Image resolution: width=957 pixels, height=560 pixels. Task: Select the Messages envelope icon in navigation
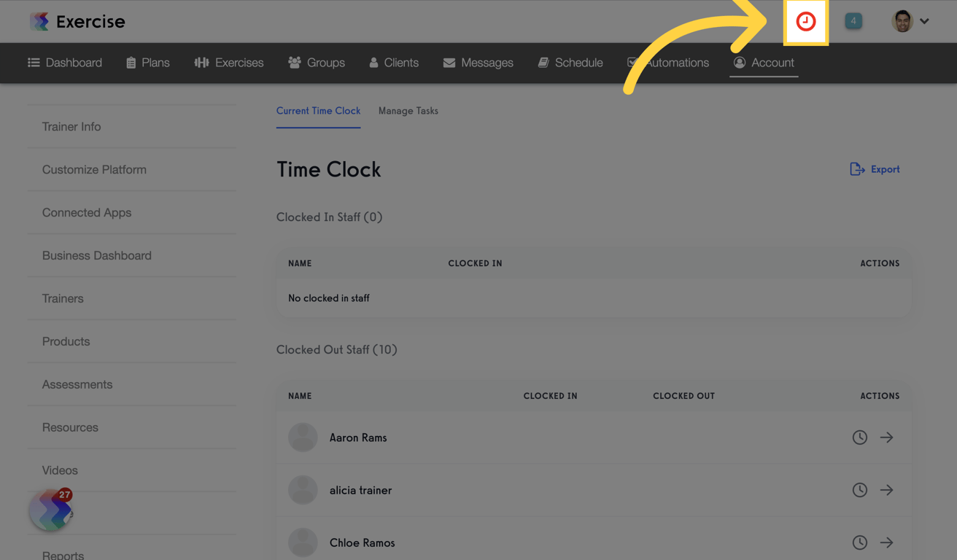click(448, 62)
